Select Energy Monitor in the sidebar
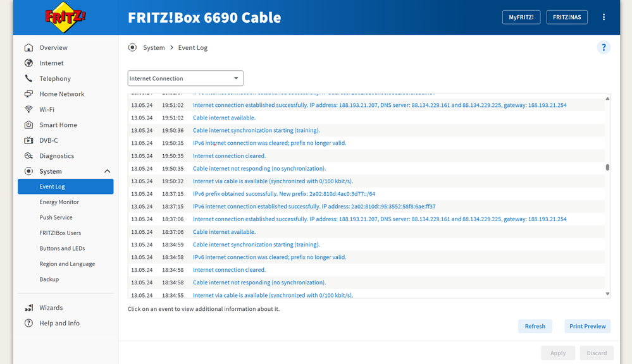 pos(59,202)
